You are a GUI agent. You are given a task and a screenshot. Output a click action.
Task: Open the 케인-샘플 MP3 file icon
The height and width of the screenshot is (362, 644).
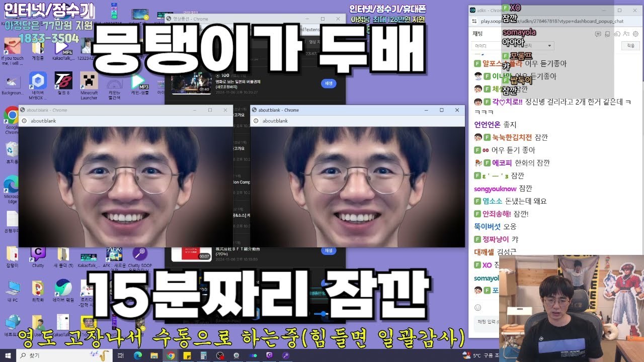tap(140, 83)
